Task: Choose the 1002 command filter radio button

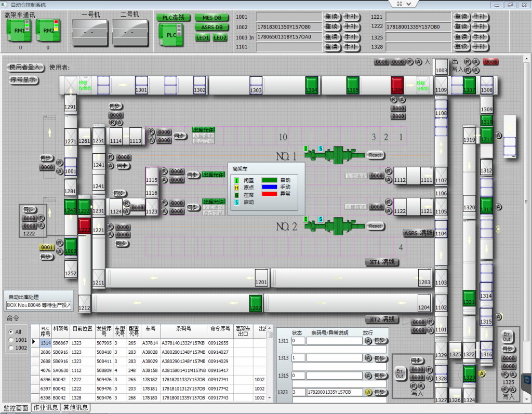Action: point(11,348)
